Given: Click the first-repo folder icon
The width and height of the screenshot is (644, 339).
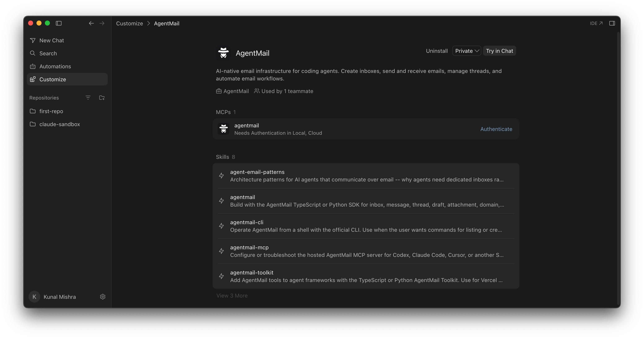Looking at the screenshot, I should tap(33, 111).
